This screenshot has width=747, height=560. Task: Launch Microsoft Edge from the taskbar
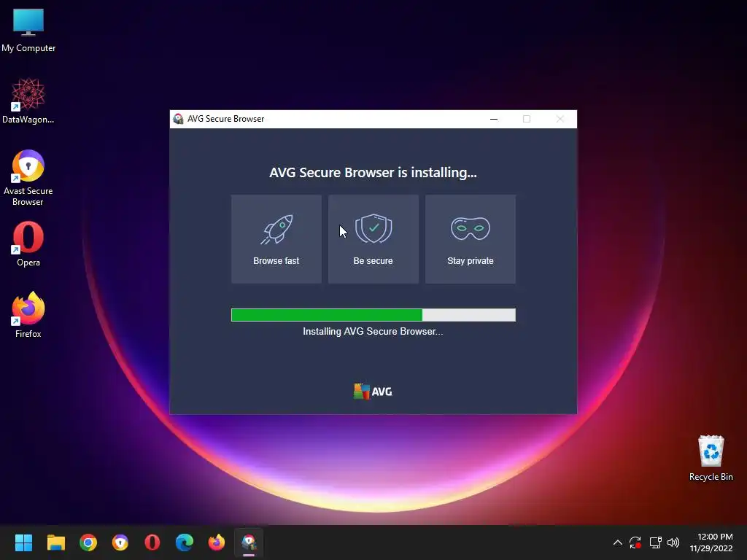click(185, 542)
